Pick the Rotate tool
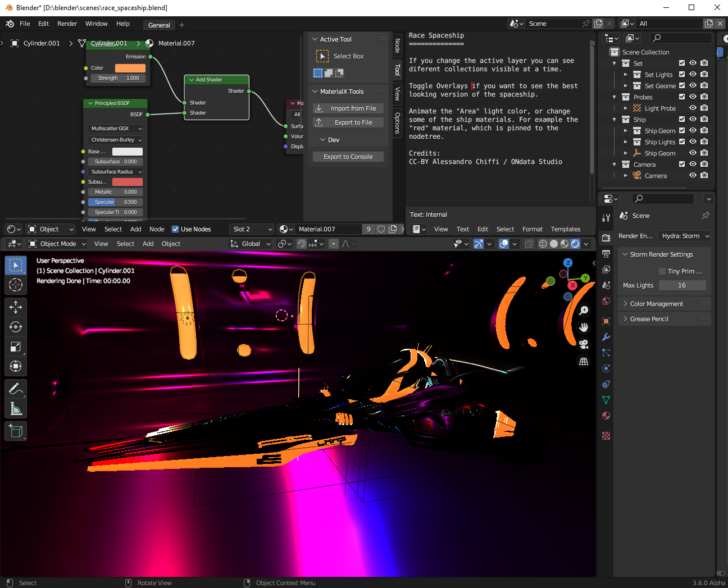Viewport: 728px width, 588px height. pos(16,327)
